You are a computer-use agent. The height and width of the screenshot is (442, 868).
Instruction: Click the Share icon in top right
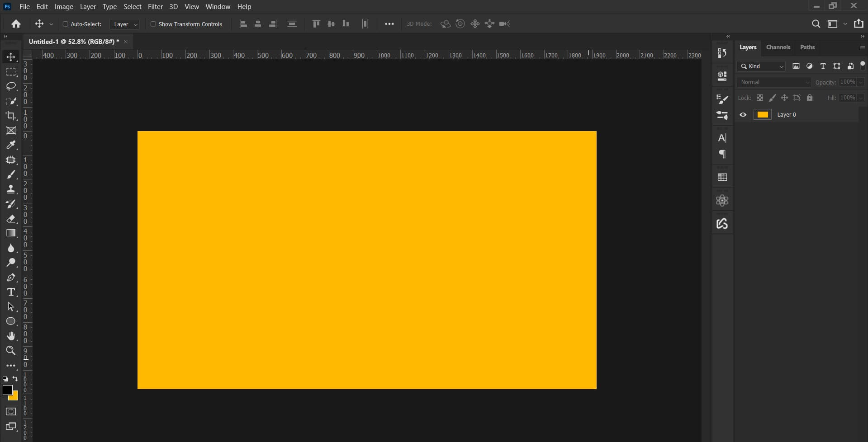pyautogui.click(x=859, y=24)
